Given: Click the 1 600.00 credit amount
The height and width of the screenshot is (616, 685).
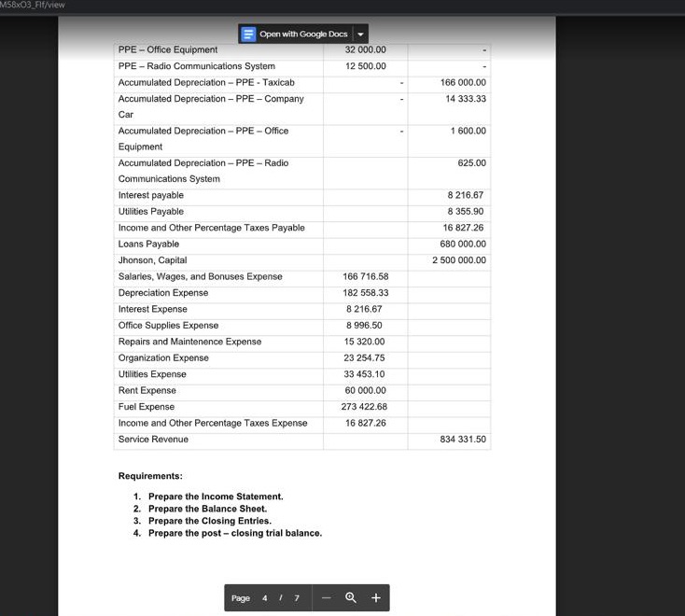Looking at the screenshot, I should coord(468,131).
